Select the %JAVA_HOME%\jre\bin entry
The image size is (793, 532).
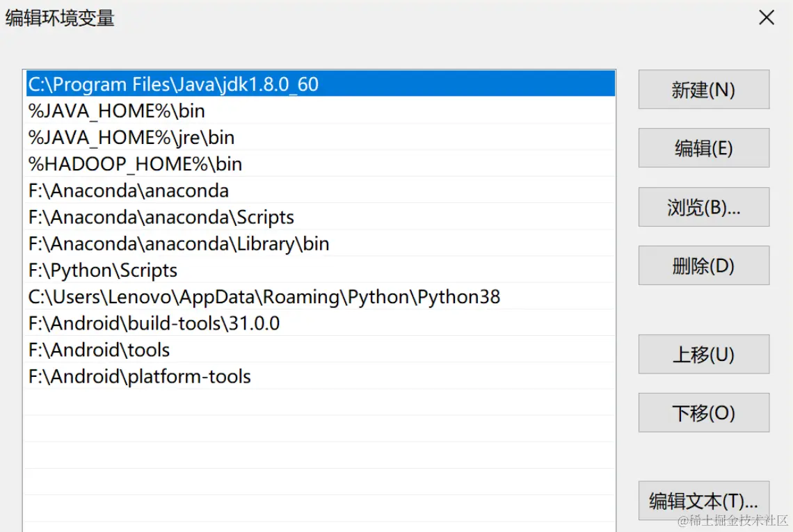pos(320,137)
